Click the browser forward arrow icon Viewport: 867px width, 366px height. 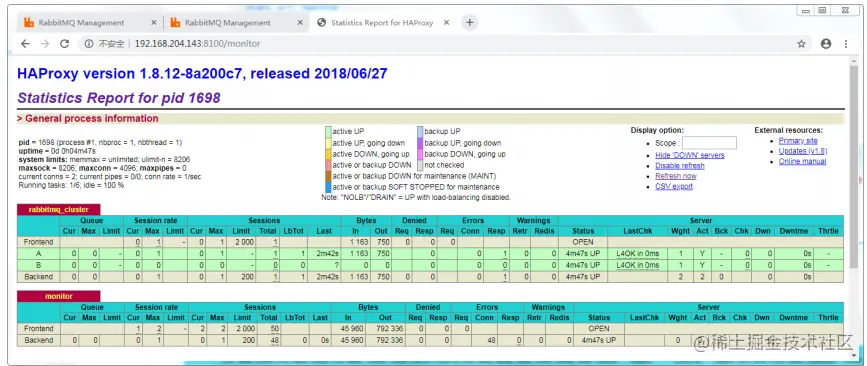[45, 44]
